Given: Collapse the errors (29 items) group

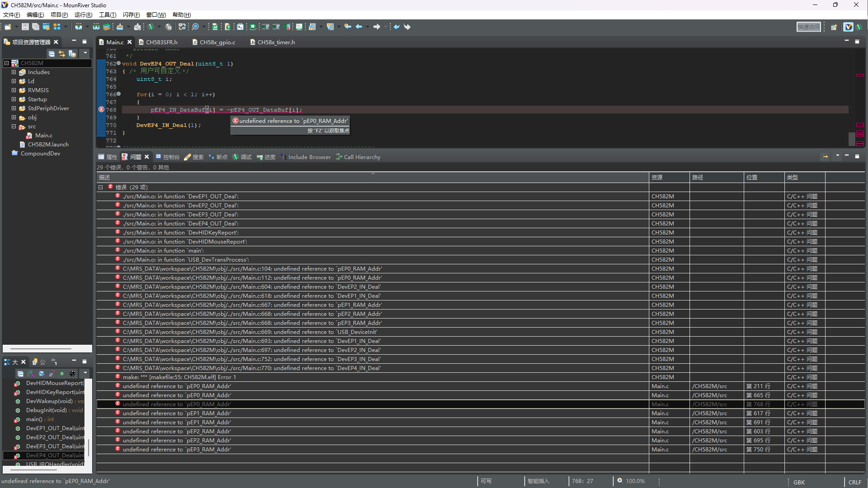Looking at the screenshot, I should 100,188.
